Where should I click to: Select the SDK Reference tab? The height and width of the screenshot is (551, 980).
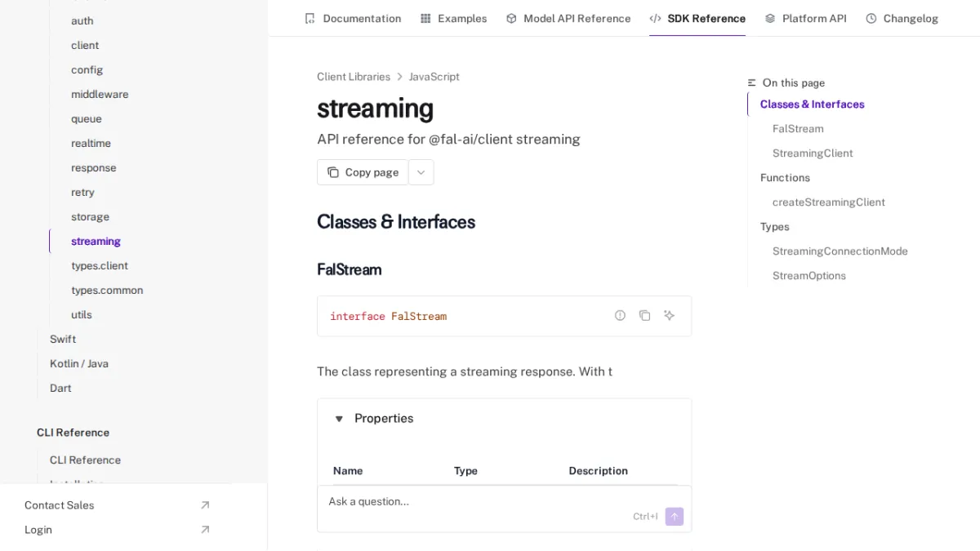[x=697, y=18]
